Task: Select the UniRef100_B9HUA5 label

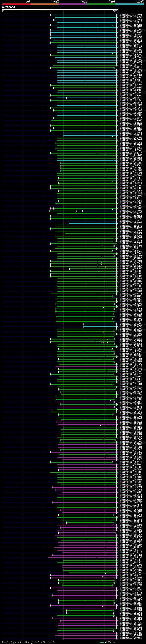Action: pyautogui.click(x=131, y=47)
